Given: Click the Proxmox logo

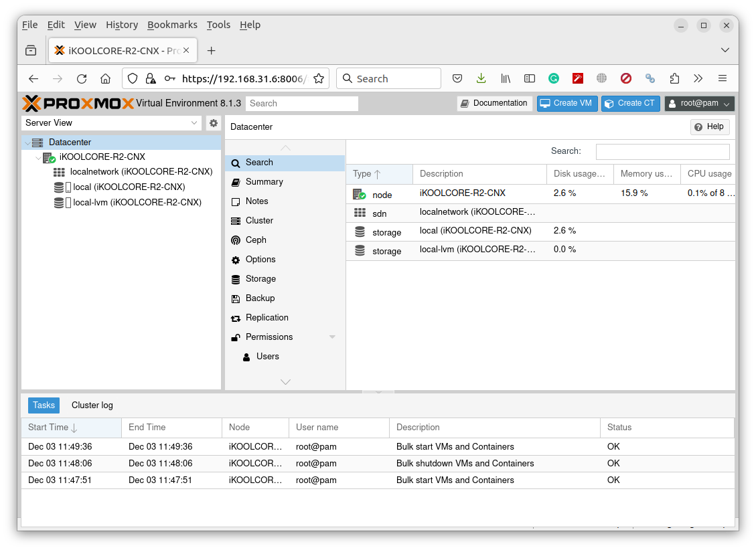Looking at the screenshot, I should tap(78, 103).
